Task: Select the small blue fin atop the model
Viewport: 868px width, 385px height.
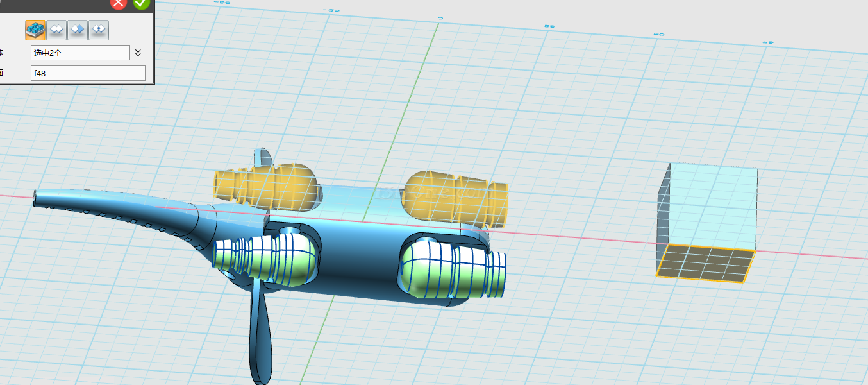Action: (x=263, y=157)
